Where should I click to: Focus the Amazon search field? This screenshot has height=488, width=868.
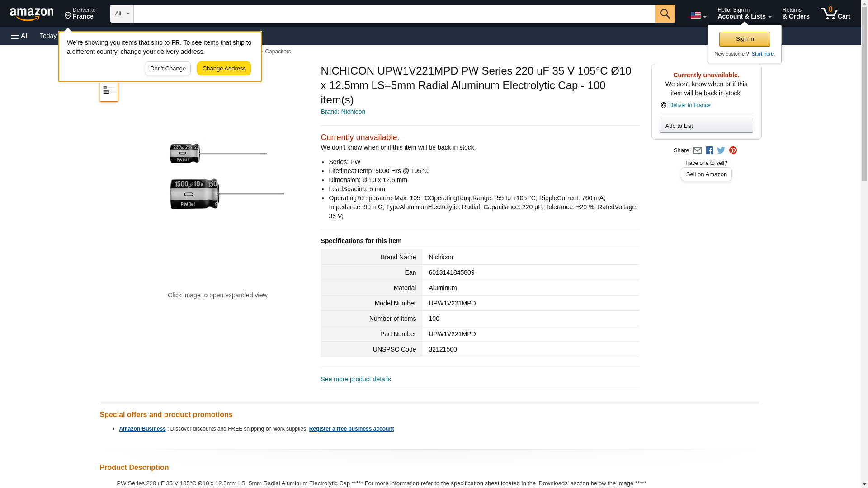pos(393,14)
